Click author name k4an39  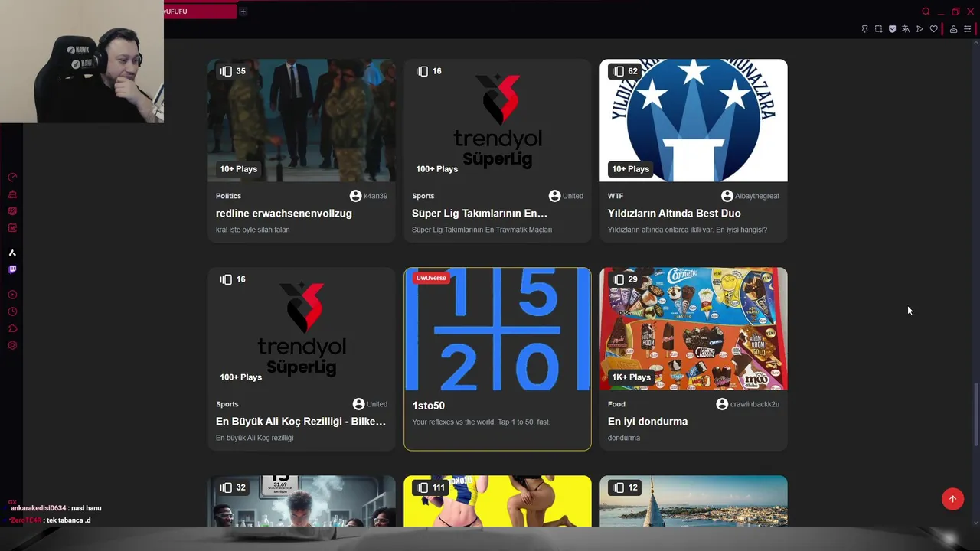[x=375, y=196]
